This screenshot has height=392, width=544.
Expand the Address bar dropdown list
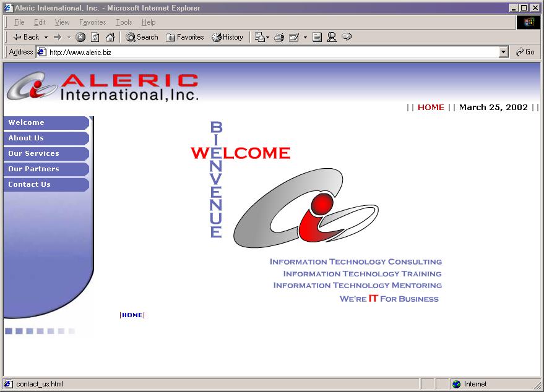504,53
